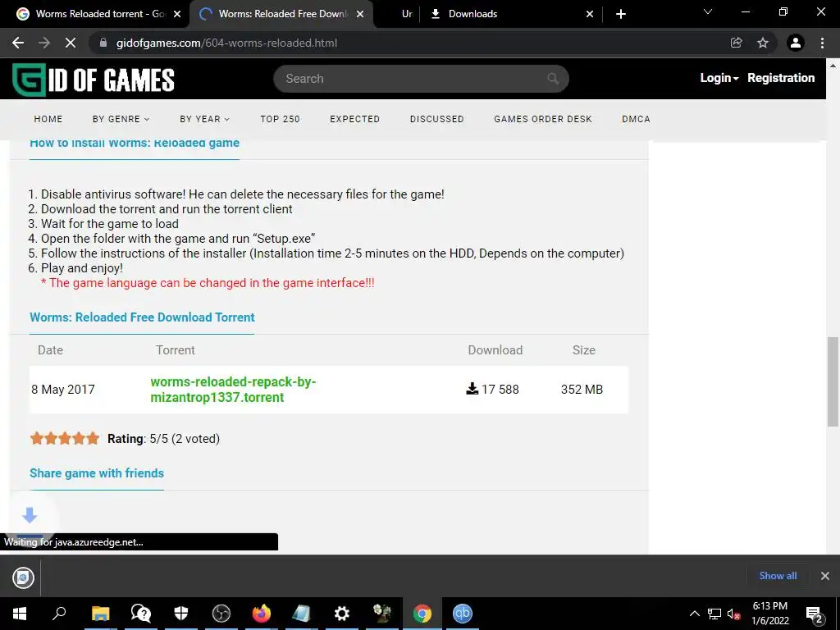This screenshot has height=630, width=840.
Task: Open the Login dropdown
Action: pyautogui.click(x=719, y=78)
